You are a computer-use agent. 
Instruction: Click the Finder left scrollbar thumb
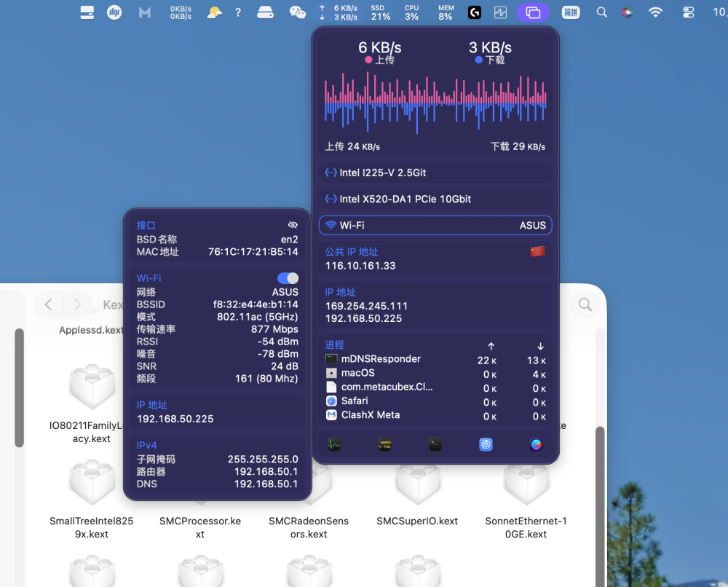[x=19, y=387]
